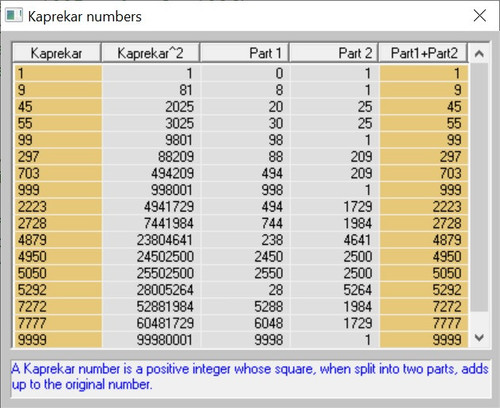This screenshot has height=408, width=500.
Task: Click the Part 1 column header
Action: tap(245, 53)
